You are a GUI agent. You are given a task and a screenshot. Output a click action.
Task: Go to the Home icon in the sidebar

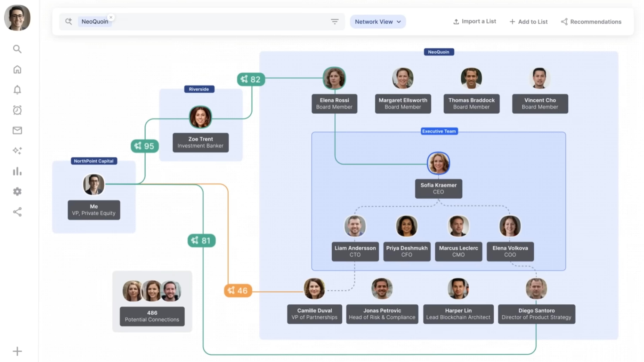[x=17, y=69]
